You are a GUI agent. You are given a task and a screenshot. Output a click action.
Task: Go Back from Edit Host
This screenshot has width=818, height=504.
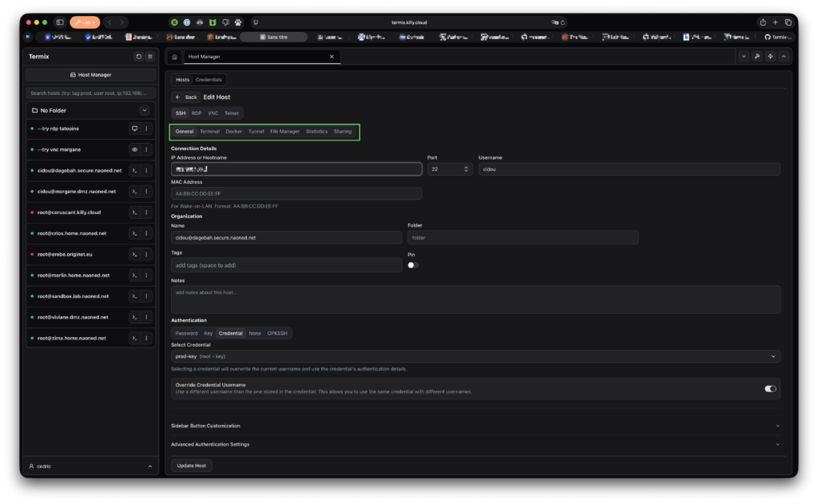(186, 97)
